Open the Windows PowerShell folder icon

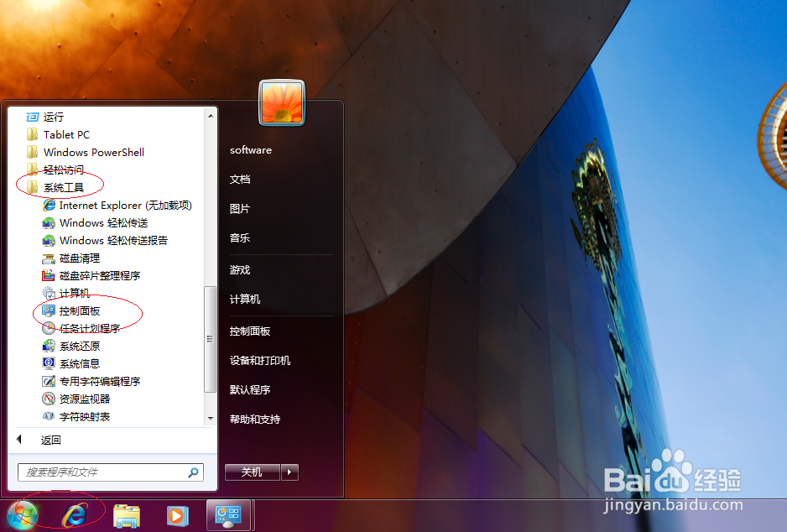[32, 152]
